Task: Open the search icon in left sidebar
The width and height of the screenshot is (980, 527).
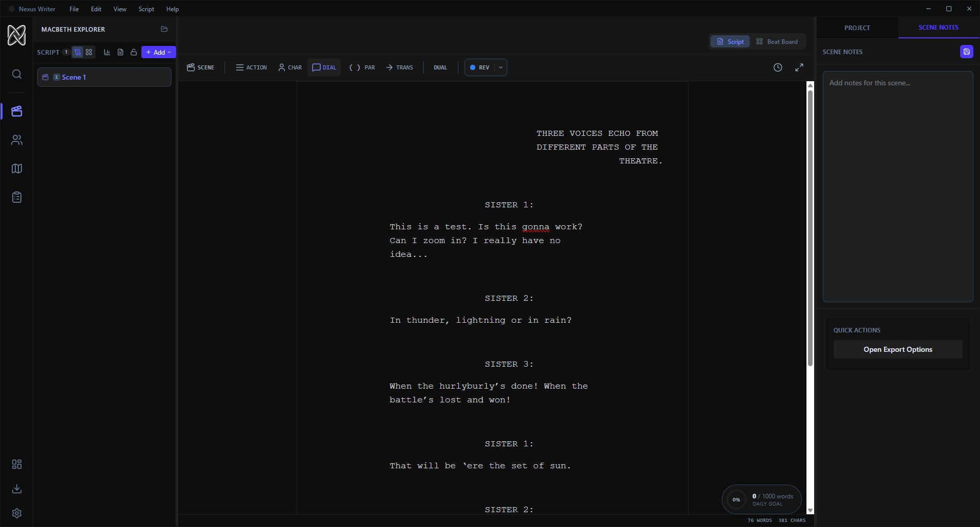Action: (17, 75)
